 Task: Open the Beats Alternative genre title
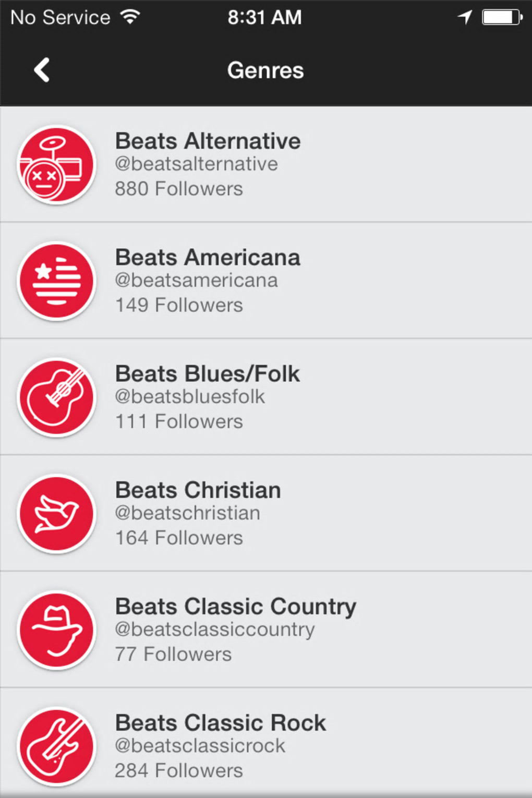tap(208, 141)
